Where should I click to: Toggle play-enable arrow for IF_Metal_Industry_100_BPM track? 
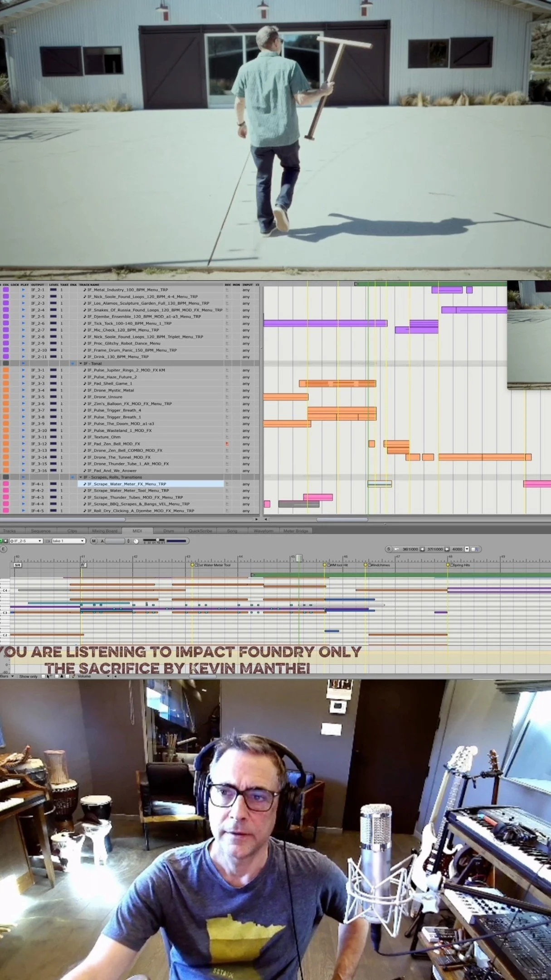24,289
